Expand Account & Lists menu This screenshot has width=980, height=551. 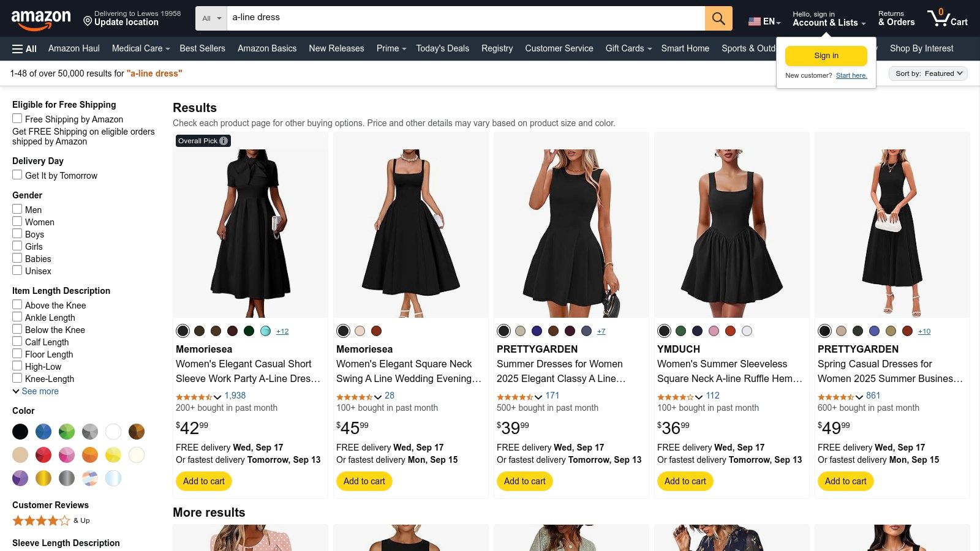click(829, 18)
